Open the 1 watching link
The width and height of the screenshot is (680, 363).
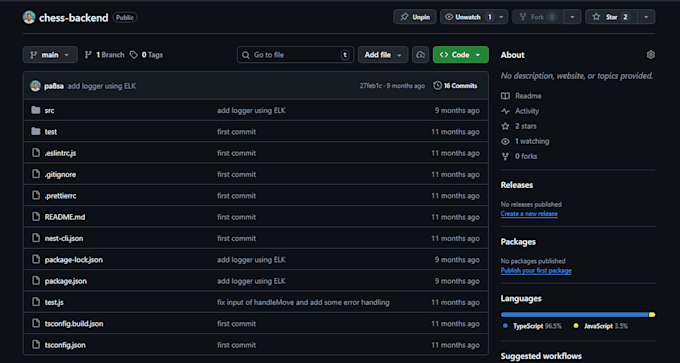[x=525, y=141]
